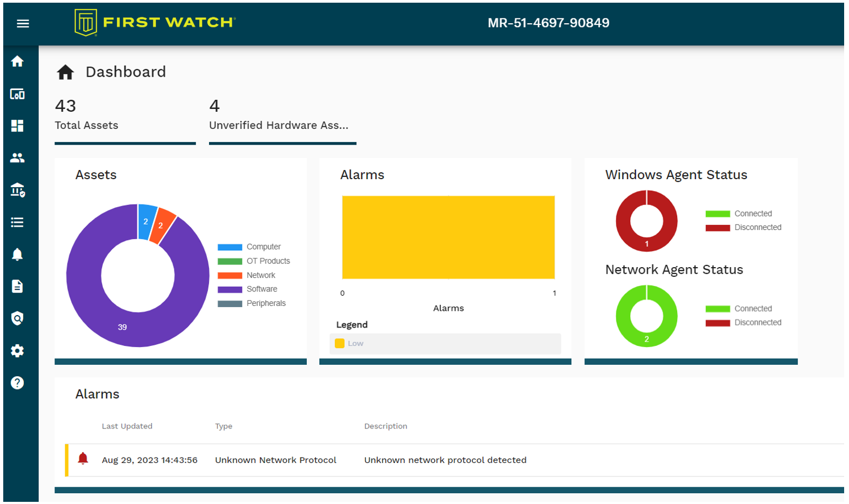Open the settings gear in the sidebar
The height and width of the screenshot is (504, 849).
tap(17, 351)
